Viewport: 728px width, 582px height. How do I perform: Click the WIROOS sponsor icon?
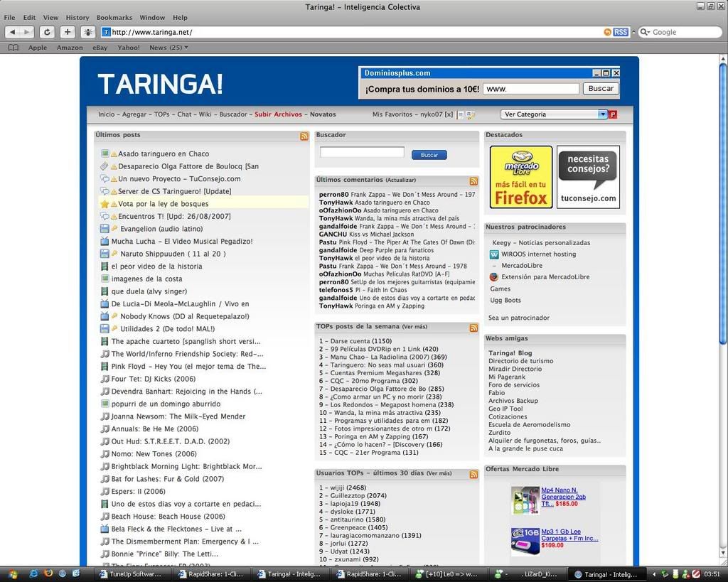[494, 254]
